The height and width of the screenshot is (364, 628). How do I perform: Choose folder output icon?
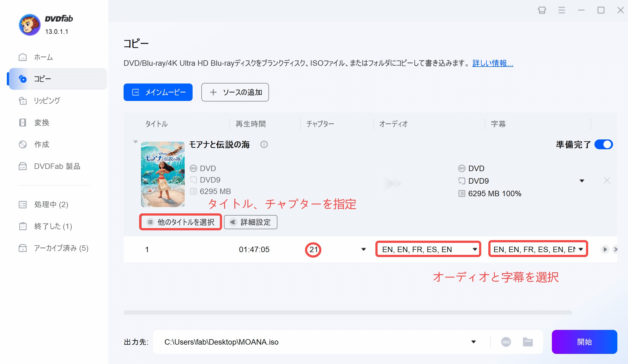tap(528, 342)
